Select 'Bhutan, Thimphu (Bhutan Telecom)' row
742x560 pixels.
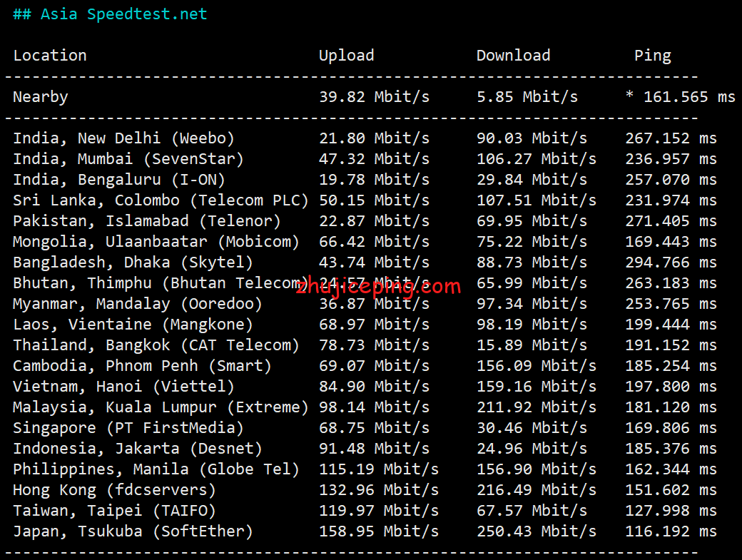pyautogui.click(x=365, y=283)
